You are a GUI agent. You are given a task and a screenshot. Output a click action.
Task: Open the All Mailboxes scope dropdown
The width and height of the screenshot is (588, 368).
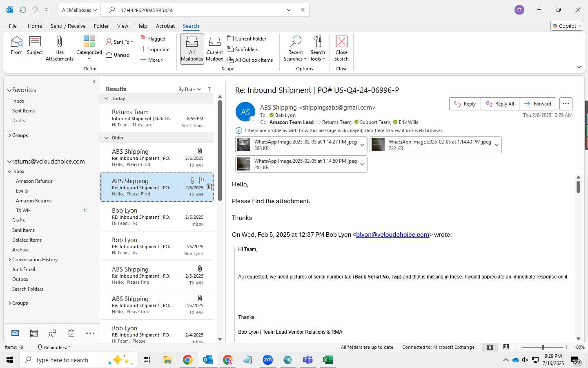pos(79,10)
